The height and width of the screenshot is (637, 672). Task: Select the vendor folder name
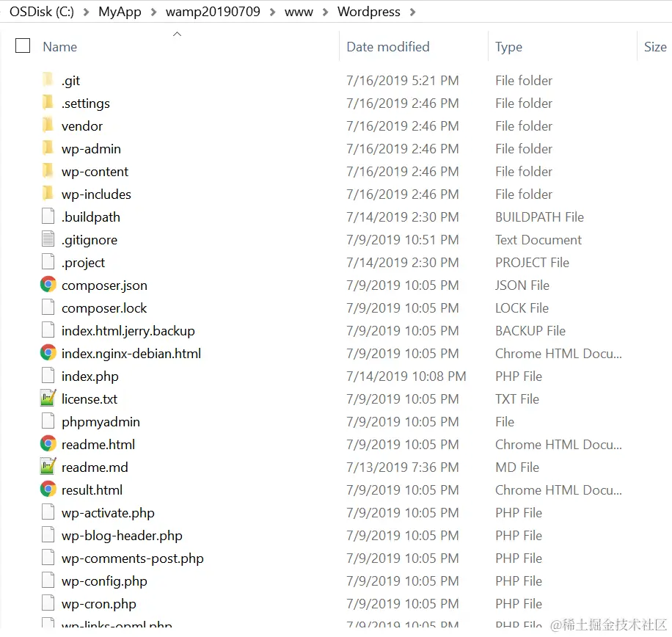82,126
